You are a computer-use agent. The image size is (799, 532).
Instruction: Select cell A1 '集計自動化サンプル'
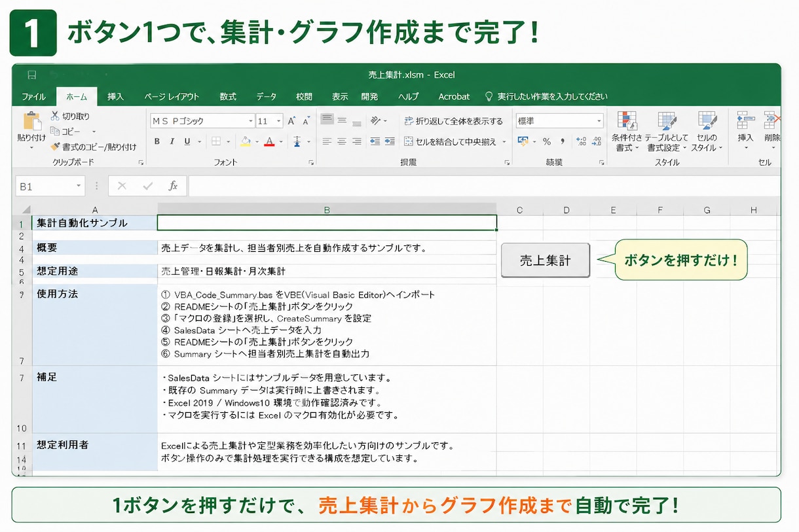pos(95,222)
